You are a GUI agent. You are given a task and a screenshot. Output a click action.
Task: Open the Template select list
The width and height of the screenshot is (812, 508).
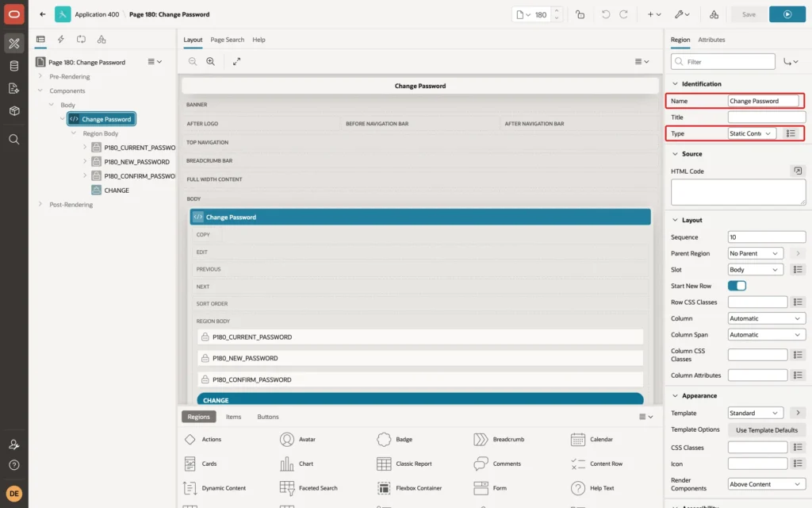tap(755, 413)
